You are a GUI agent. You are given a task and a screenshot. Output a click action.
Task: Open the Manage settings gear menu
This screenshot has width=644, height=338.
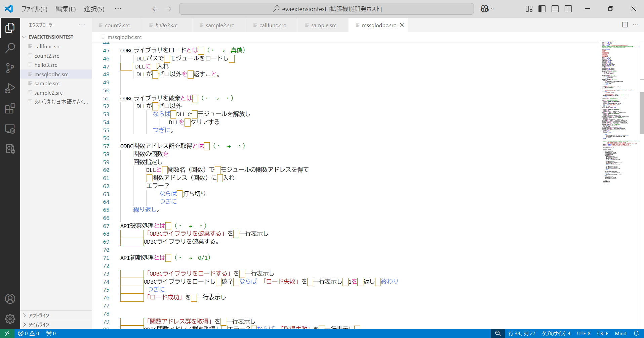(x=10, y=319)
